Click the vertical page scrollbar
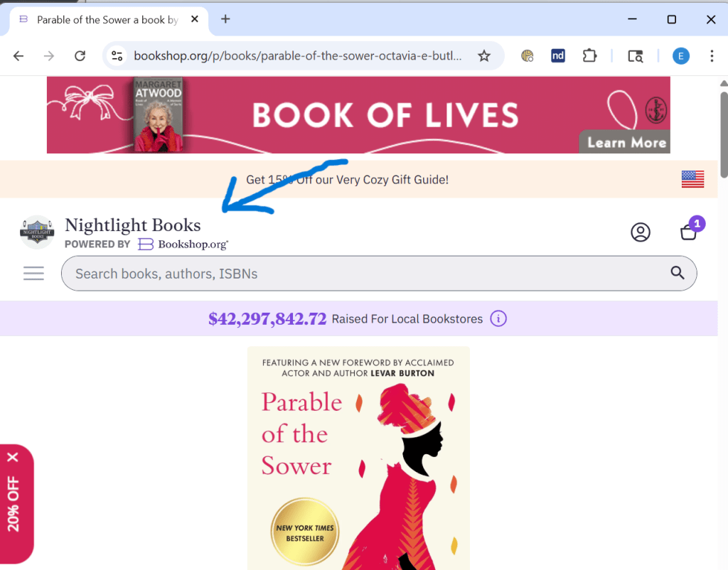This screenshot has width=728, height=570. (723, 135)
